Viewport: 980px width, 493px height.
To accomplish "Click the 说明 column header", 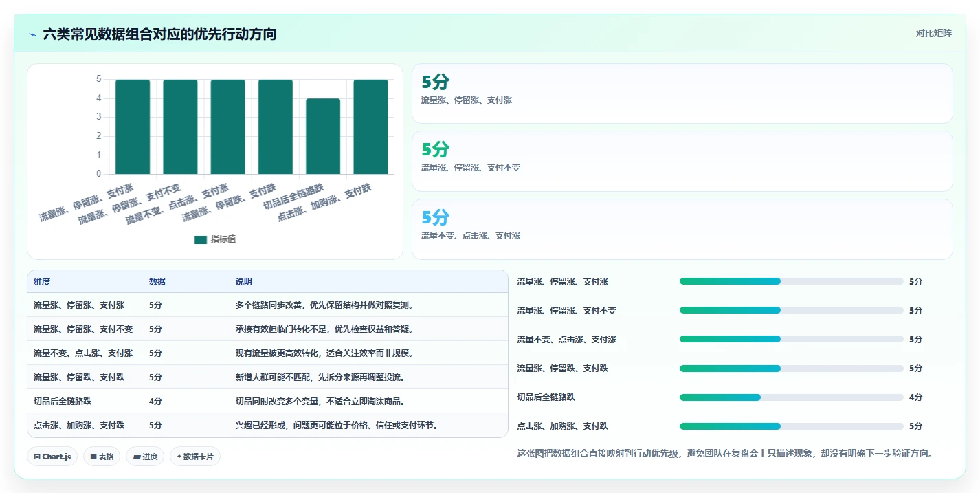I will tap(244, 282).
